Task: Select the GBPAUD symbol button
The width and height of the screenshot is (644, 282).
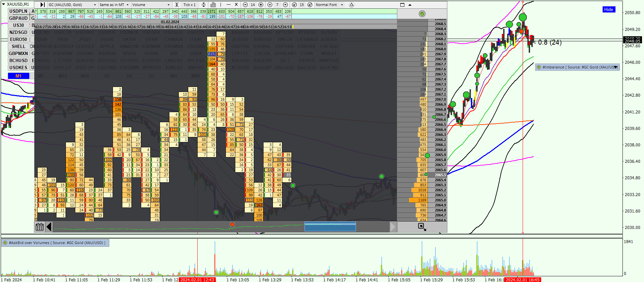Action: tap(18, 18)
